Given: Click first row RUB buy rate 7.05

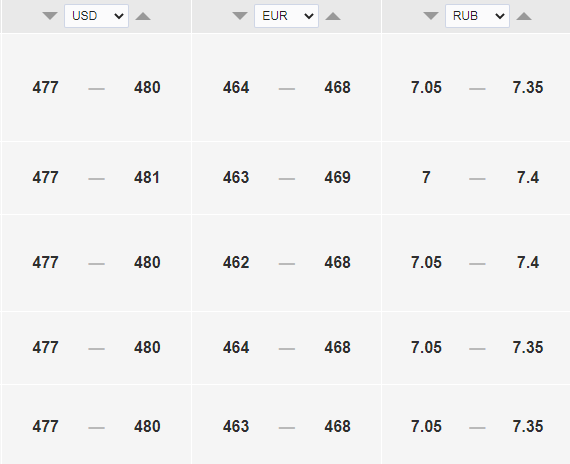Looking at the screenshot, I should click(x=426, y=88).
